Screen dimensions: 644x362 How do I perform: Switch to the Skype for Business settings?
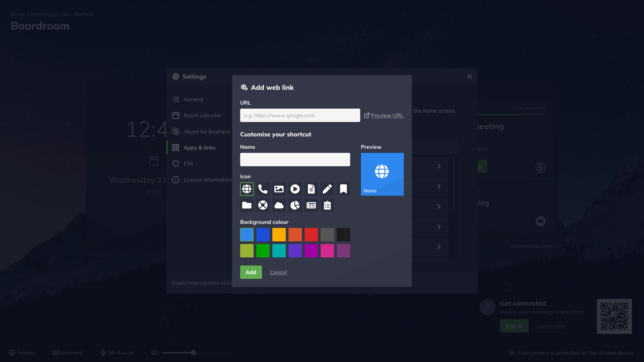[x=207, y=131]
